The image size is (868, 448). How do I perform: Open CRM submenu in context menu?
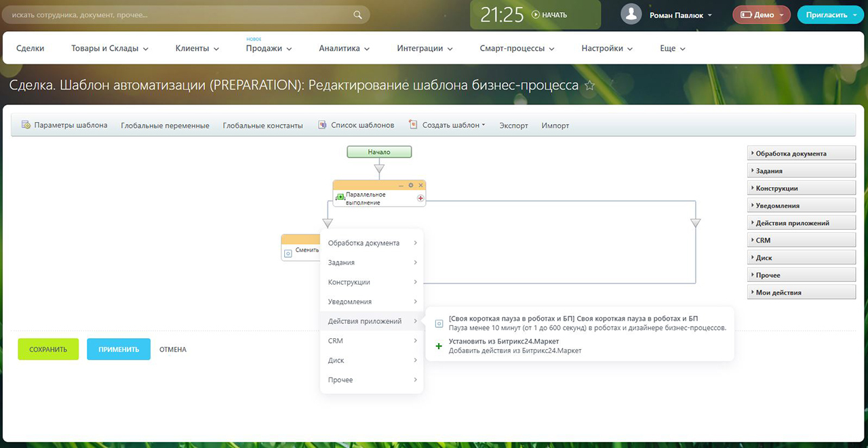coord(372,341)
